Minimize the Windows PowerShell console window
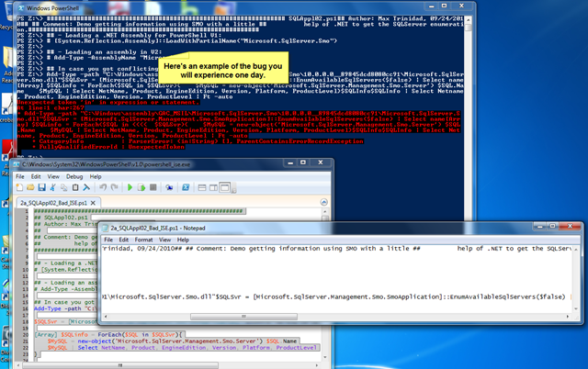 (x=431, y=6)
